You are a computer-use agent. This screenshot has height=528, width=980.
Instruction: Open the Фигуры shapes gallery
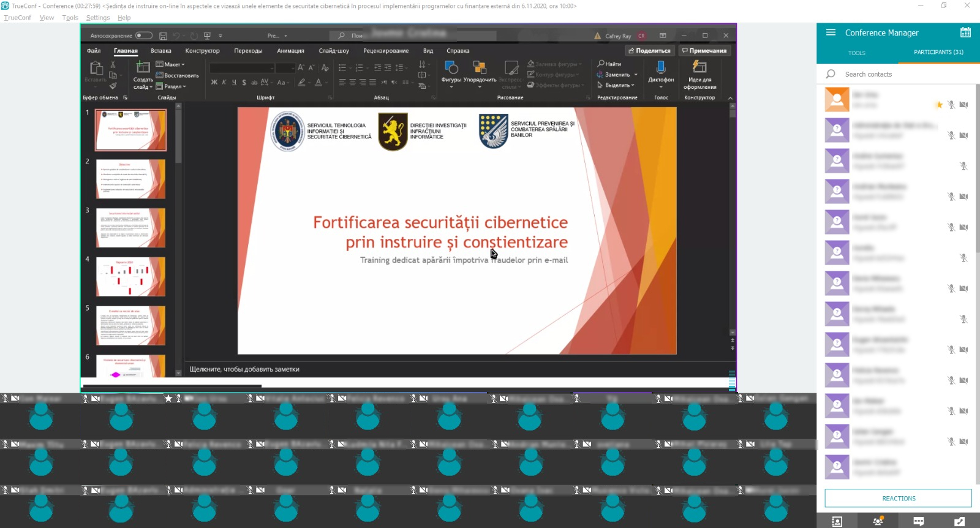click(x=451, y=74)
